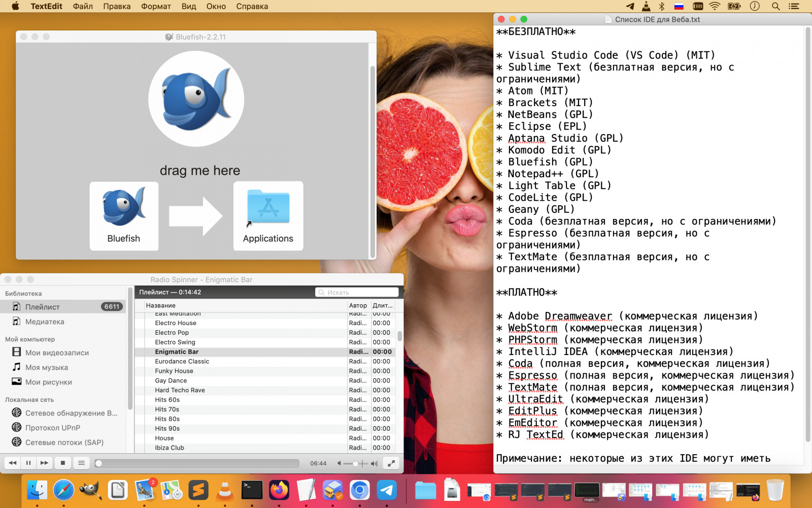Open Notification Center list icon
This screenshot has width=812, height=508.
pyautogui.click(x=794, y=6)
